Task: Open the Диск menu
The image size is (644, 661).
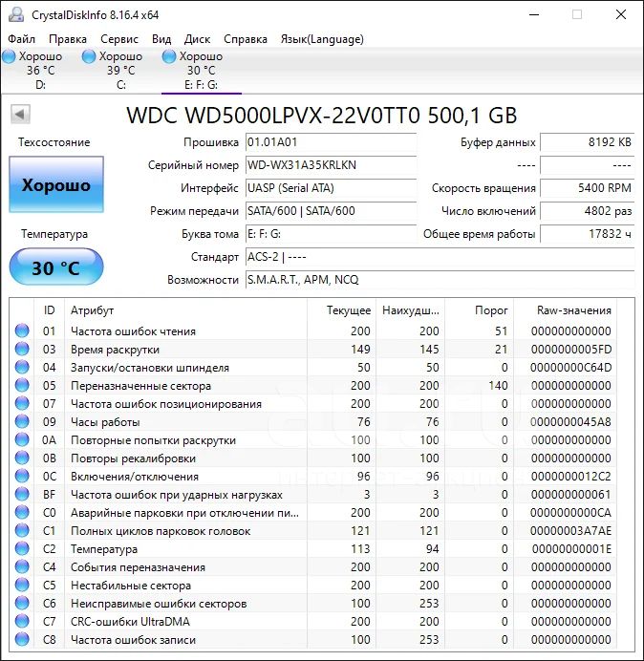Action: pyautogui.click(x=197, y=39)
